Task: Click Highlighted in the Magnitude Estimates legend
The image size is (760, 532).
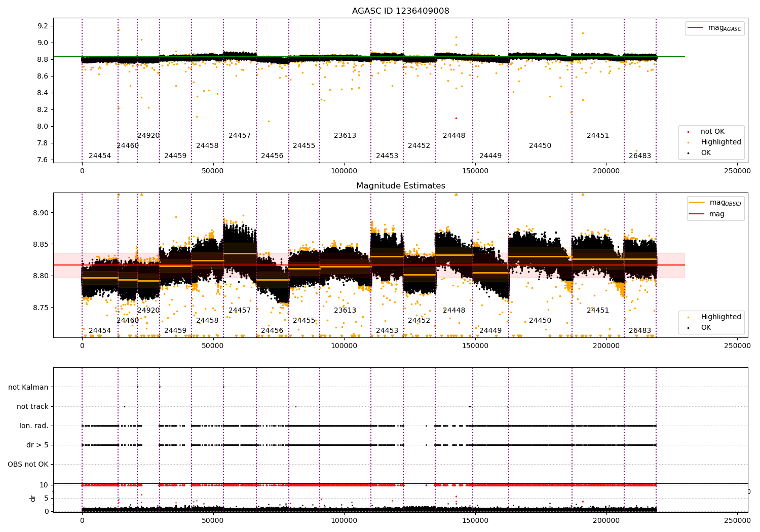Action: pos(714,317)
